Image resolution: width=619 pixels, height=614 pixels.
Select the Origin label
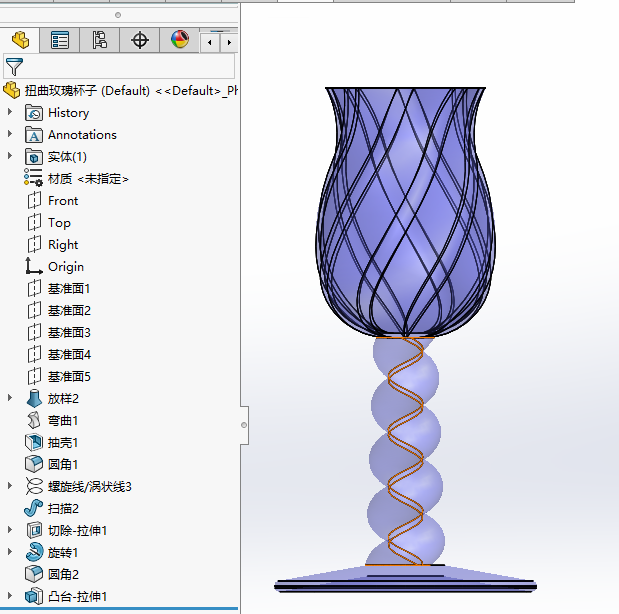click(x=66, y=267)
